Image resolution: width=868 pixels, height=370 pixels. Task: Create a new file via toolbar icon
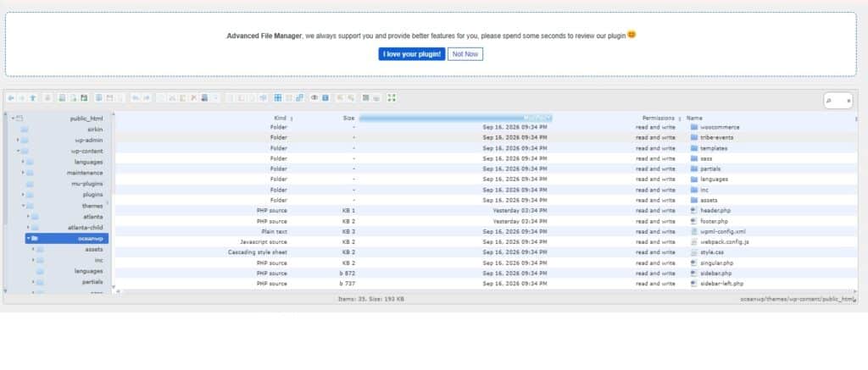click(x=73, y=98)
